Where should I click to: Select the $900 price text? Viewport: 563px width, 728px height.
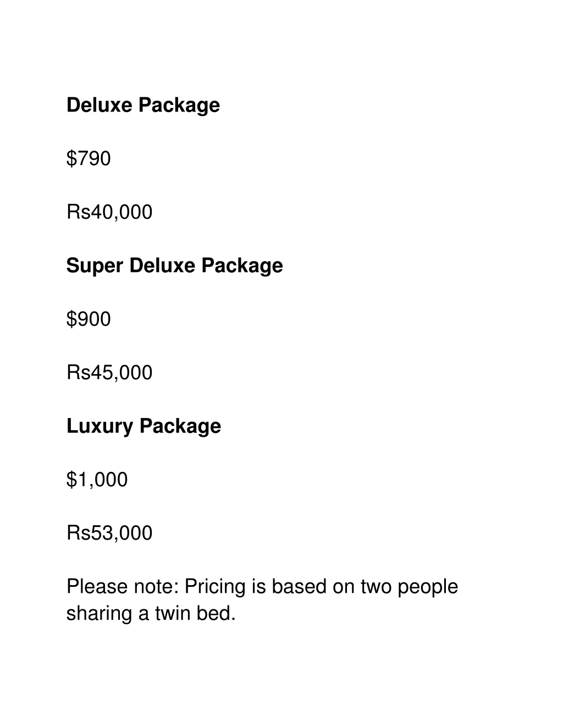point(89,319)
